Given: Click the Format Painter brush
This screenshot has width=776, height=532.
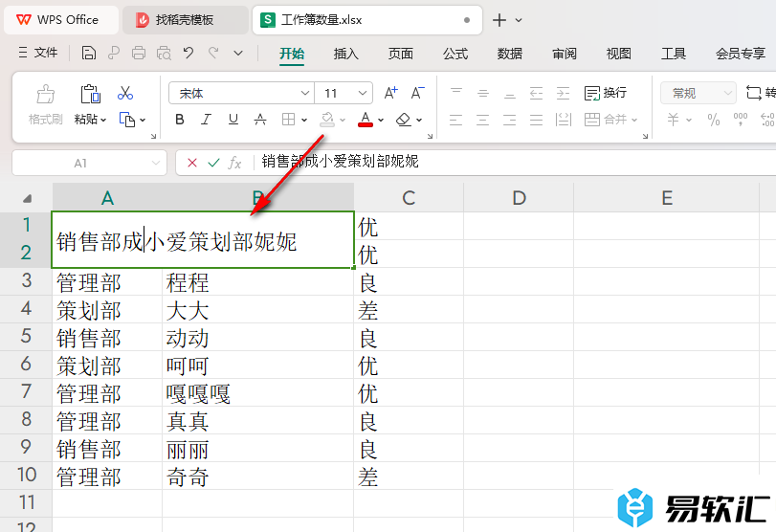Looking at the screenshot, I should pyautogui.click(x=46, y=94).
